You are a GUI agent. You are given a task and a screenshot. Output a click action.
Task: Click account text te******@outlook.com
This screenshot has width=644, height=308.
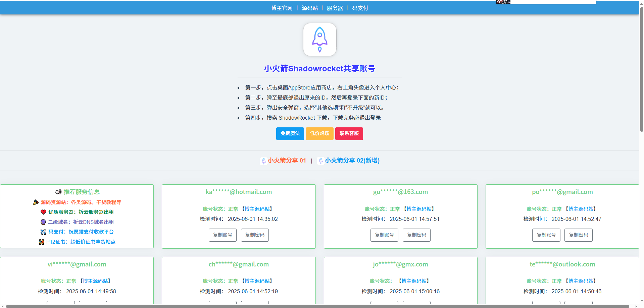pyautogui.click(x=562, y=264)
